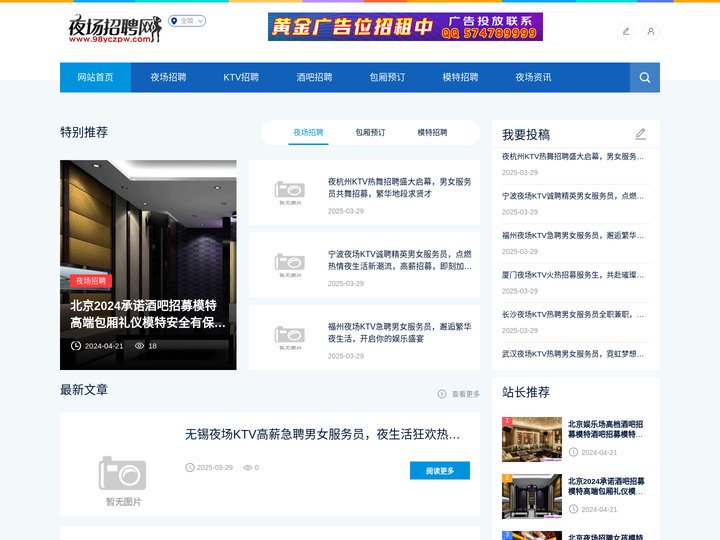Open sidebar link 武汉夜场KTV热聘男女服务员
Screen dimensions: 720x540
pos(573,354)
